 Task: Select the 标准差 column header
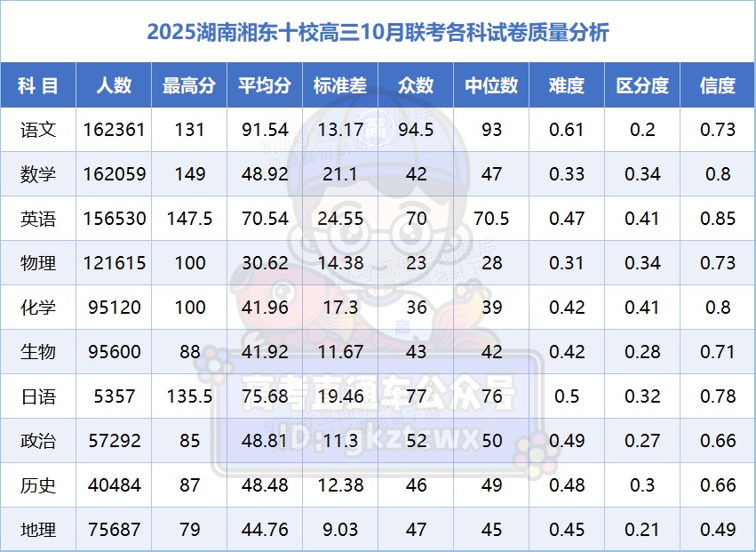tap(340, 85)
